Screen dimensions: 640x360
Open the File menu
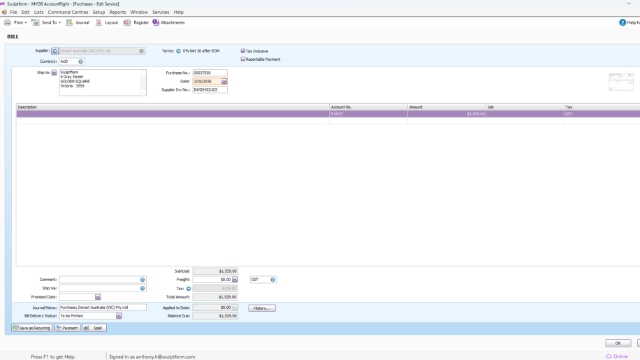tap(13, 12)
